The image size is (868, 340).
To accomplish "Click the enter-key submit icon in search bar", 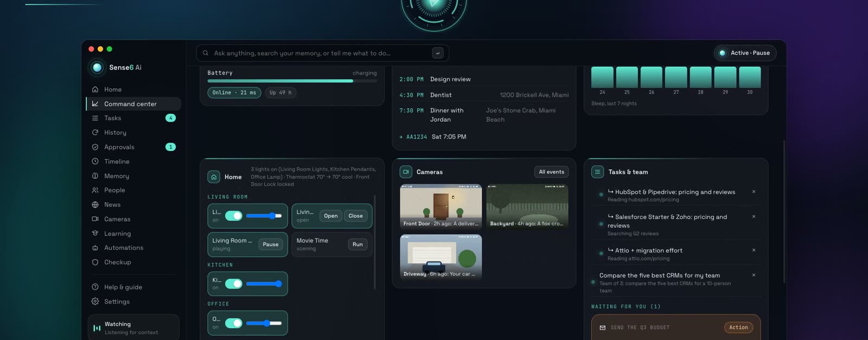I will tap(438, 53).
